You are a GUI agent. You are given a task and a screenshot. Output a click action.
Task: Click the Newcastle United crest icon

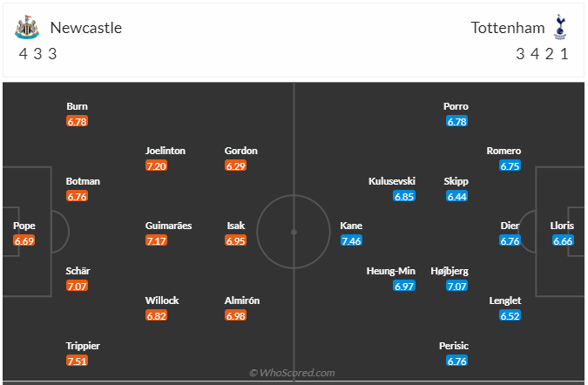tap(27, 27)
